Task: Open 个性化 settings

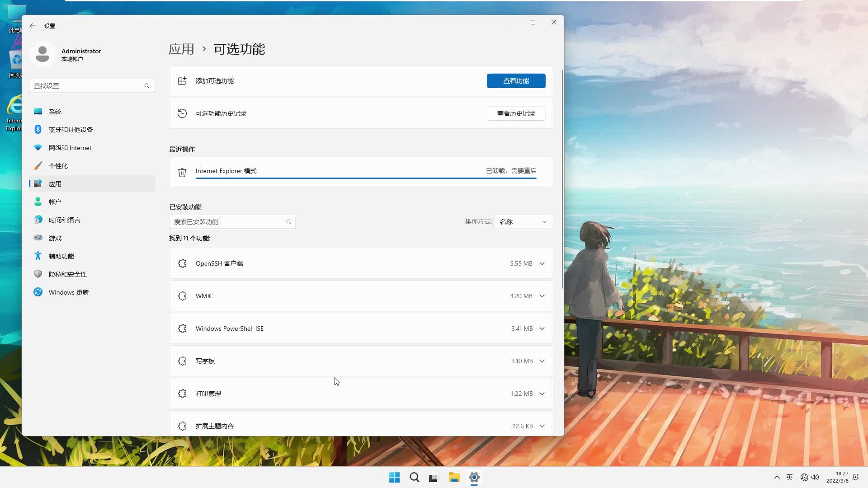Action: tap(92, 166)
